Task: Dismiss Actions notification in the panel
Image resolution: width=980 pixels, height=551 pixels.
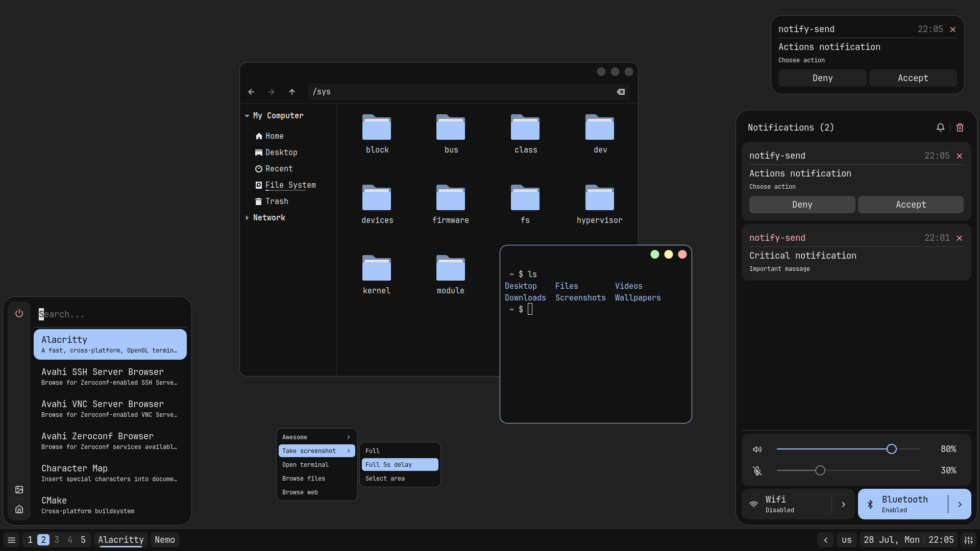Action: coord(959,156)
